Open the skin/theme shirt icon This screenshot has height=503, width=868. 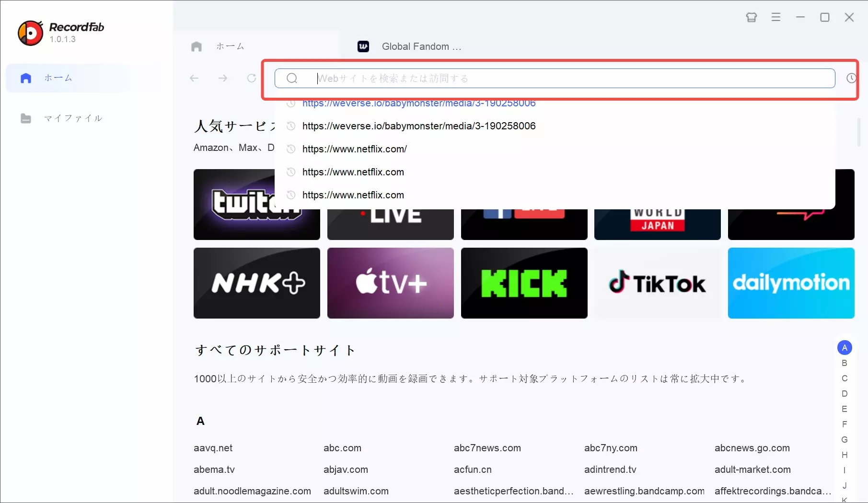751,17
